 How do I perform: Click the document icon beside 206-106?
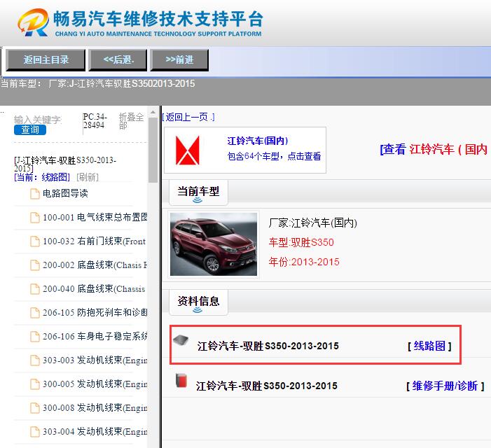pos(35,336)
